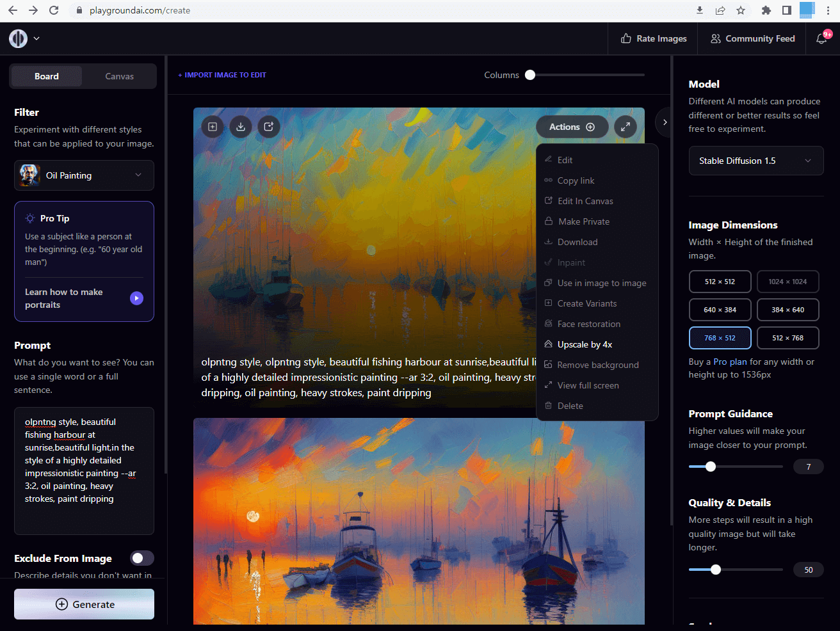Click the add-to-canvas icon on first image
The width and height of the screenshot is (840, 631).
pyautogui.click(x=213, y=127)
